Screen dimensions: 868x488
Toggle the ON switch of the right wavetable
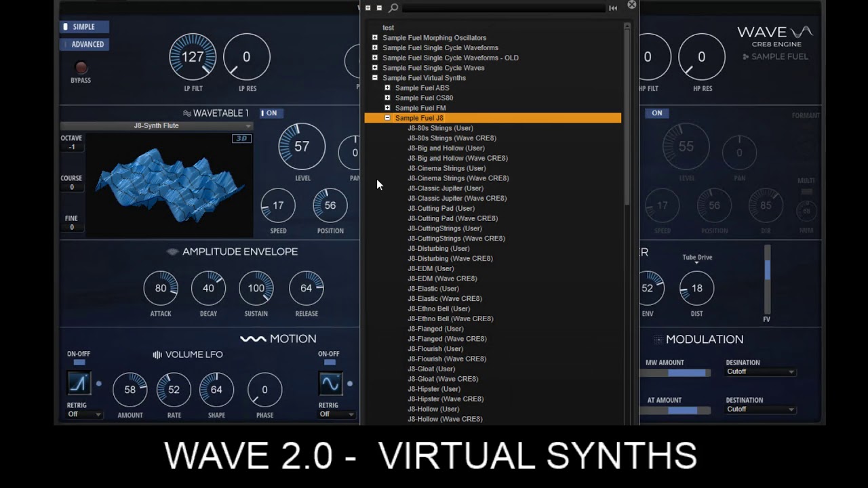656,113
